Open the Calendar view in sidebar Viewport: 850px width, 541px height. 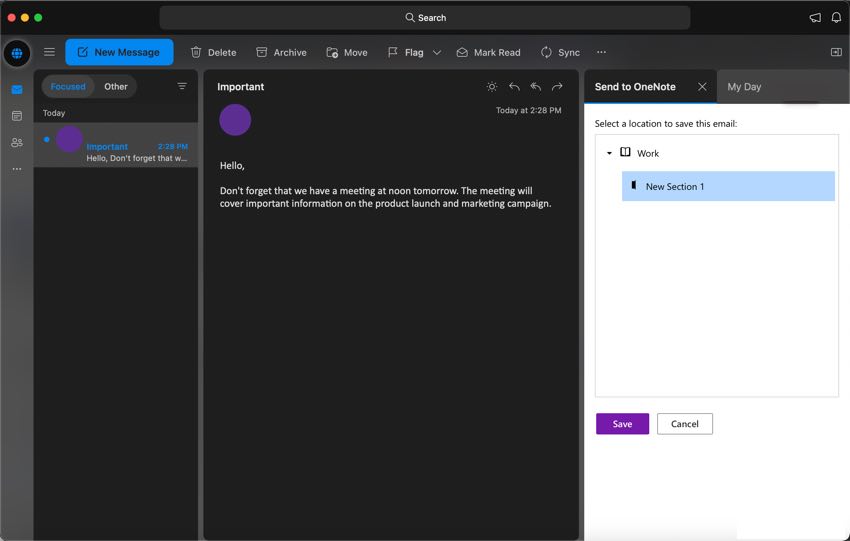(x=17, y=115)
